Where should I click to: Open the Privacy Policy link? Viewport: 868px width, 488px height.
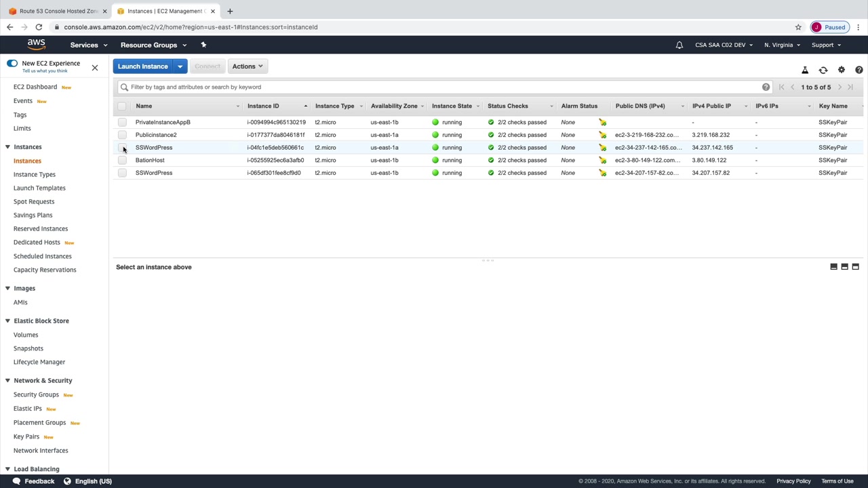point(793,481)
